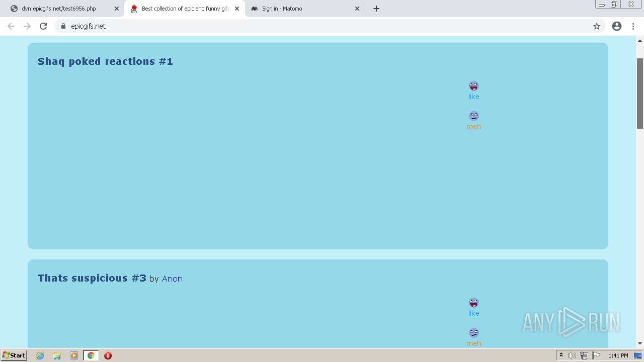Open Windows Explorer folder from the taskbar

[57, 355]
